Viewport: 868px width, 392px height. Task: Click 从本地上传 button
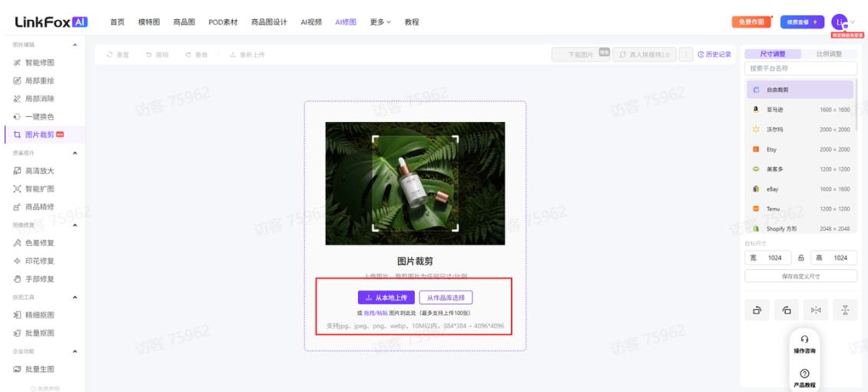tap(386, 298)
